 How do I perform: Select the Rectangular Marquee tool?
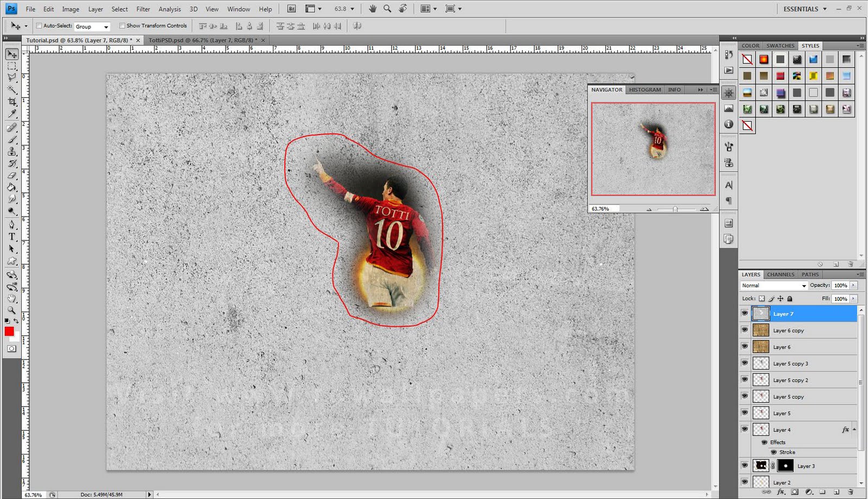coord(12,66)
